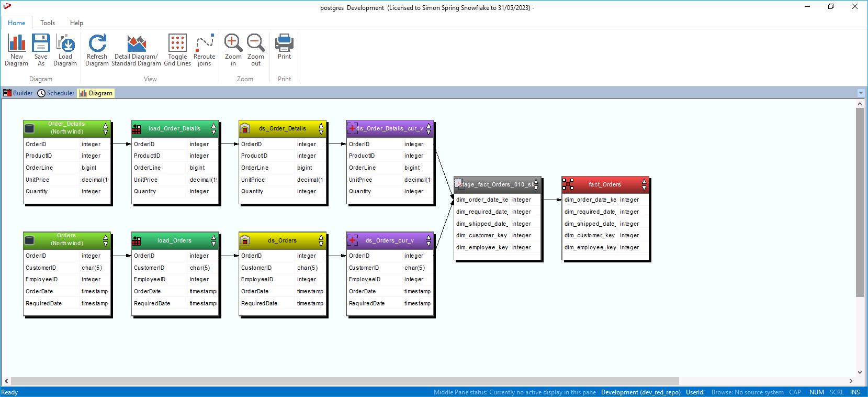Click the Reroute joins icon

tap(205, 50)
